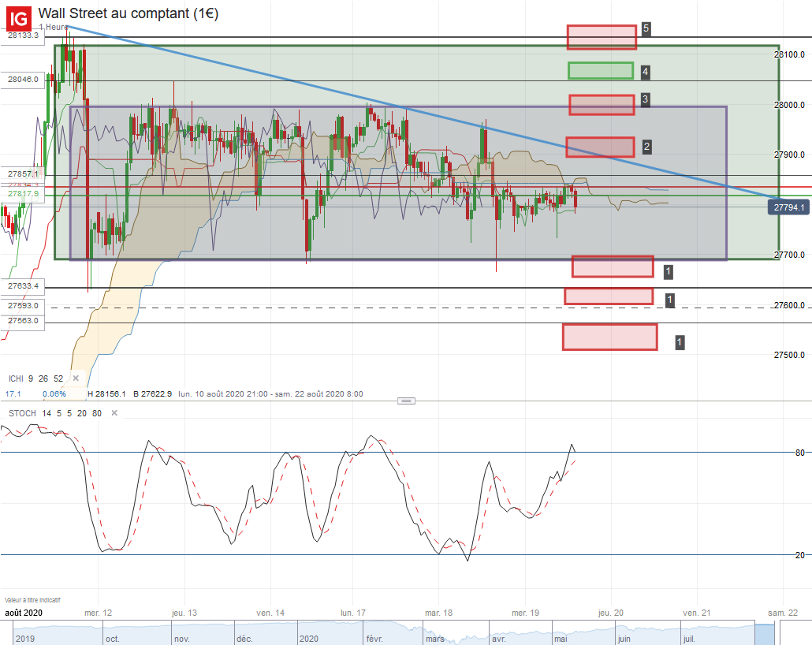812x645 pixels.
Task: Jump to févr. in the navigator strip
Action: click(374, 639)
